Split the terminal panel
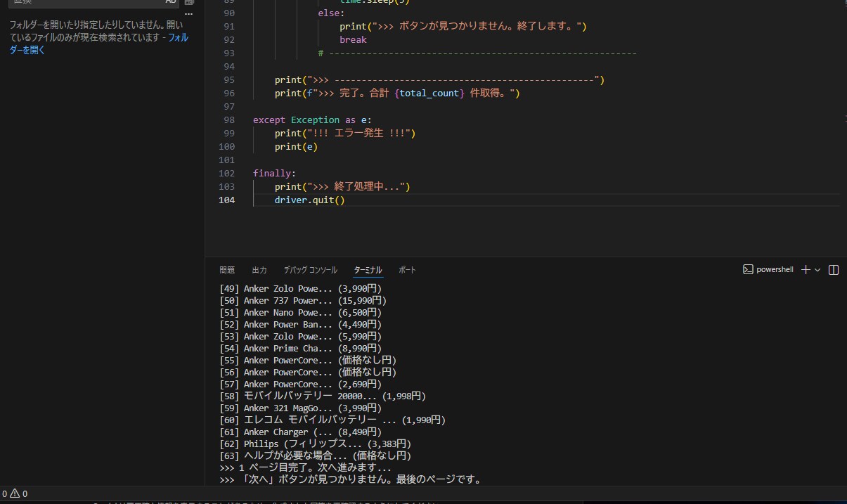The image size is (847, 504). click(834, 270)
